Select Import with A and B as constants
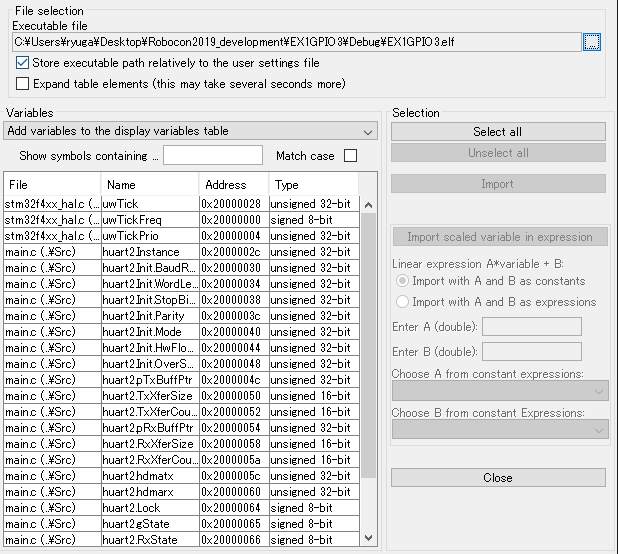Viewport: 618px width, 554px height. coord(402,281)
